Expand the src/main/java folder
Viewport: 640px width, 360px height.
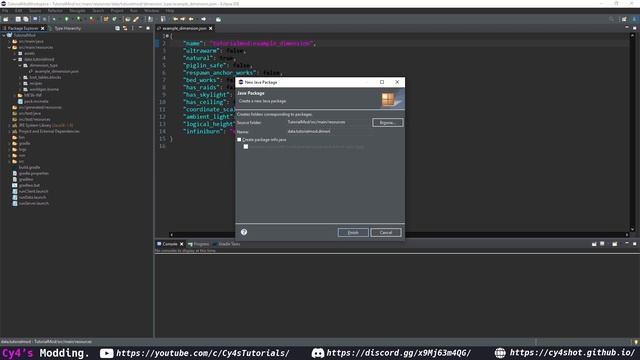[x=9, y=42]
